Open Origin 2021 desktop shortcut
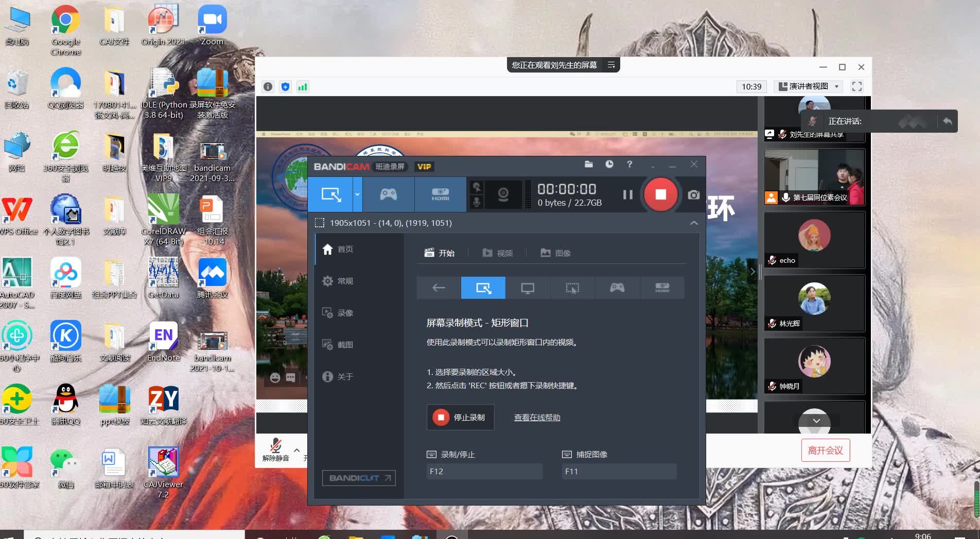The image size is (980, 539). click(x=163, y=25)
